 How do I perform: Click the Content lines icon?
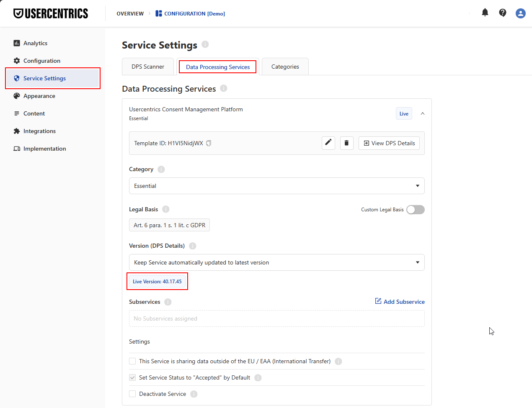[x=17, y=113]
